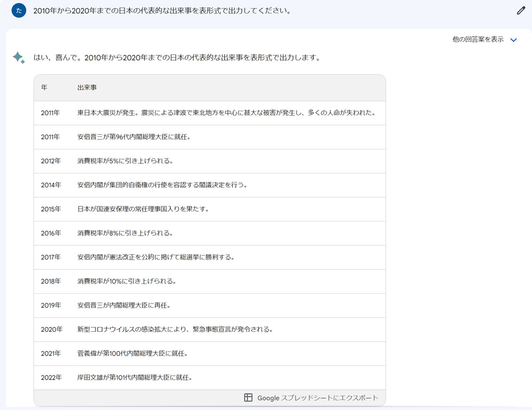Select 消費税率が10%に引き上げられる text

127,281
